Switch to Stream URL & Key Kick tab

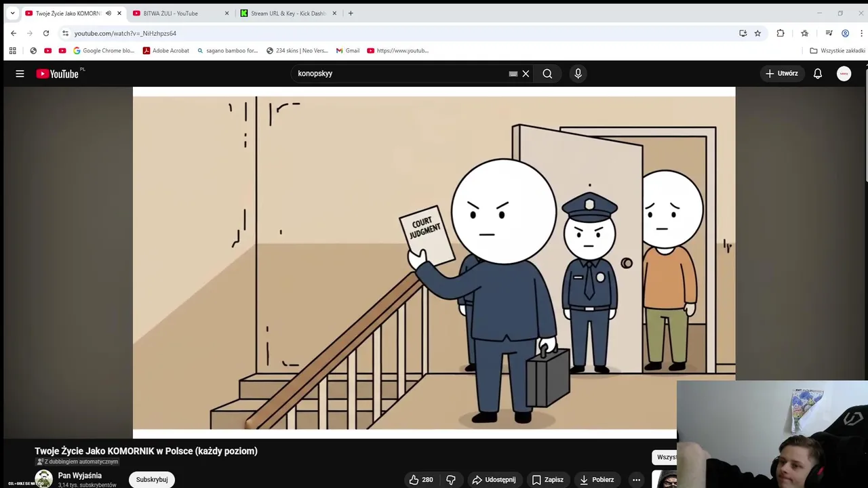288,13
